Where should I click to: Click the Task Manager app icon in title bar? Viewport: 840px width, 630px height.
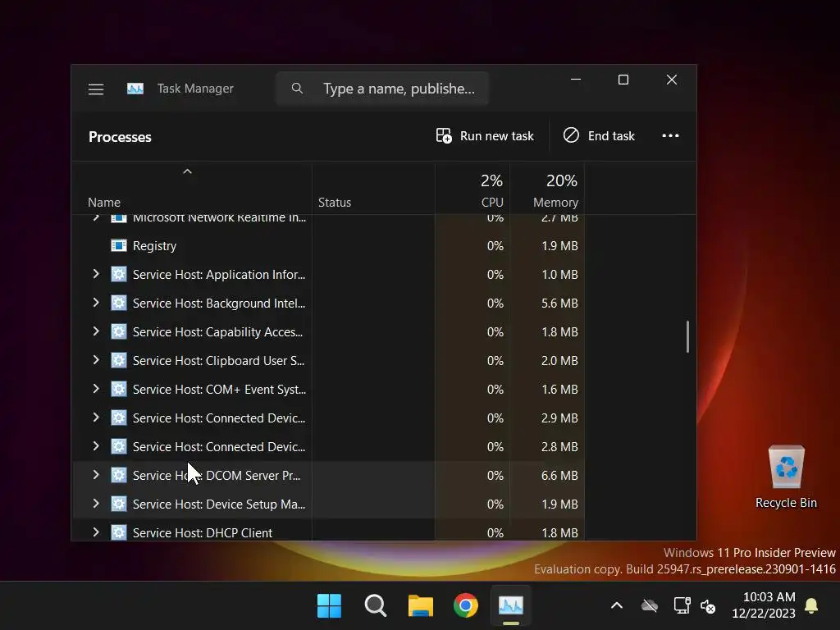(135, 89)
